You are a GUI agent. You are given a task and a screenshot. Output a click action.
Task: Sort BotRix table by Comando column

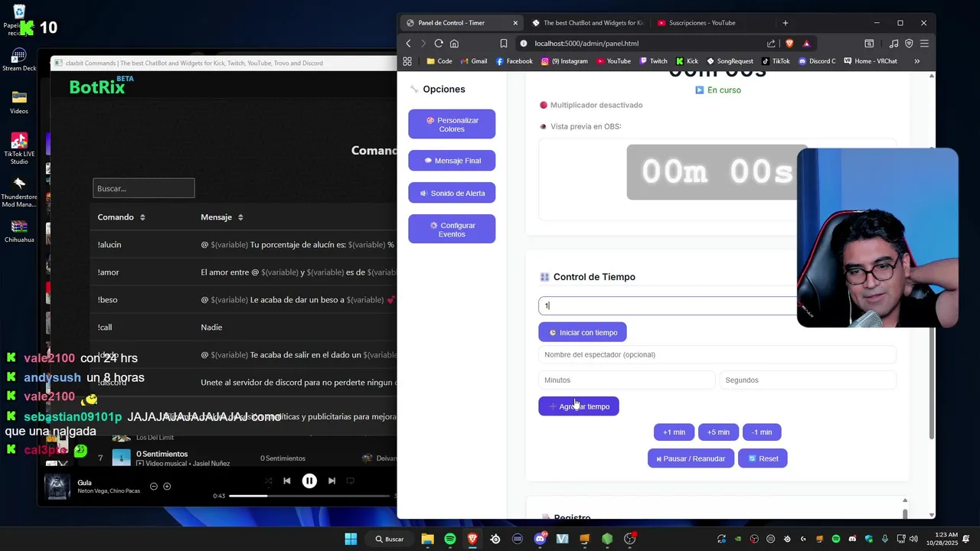coord(121,217)
